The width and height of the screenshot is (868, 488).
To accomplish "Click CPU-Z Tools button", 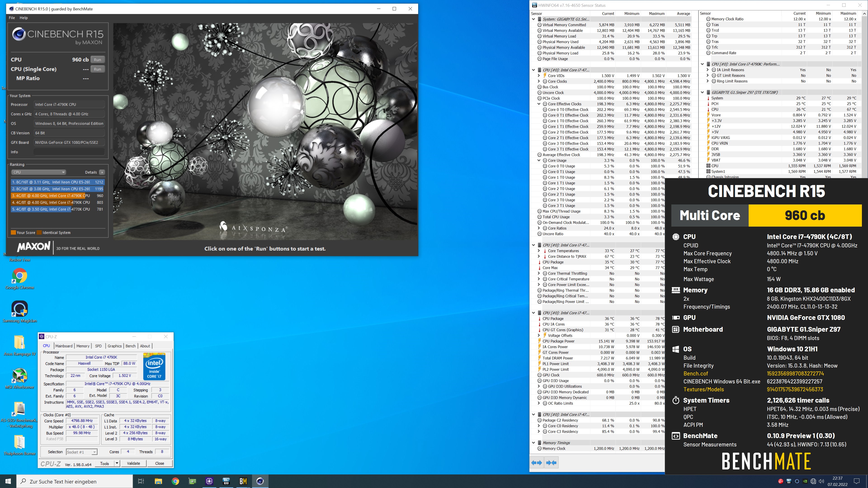I will pos(105,463).
